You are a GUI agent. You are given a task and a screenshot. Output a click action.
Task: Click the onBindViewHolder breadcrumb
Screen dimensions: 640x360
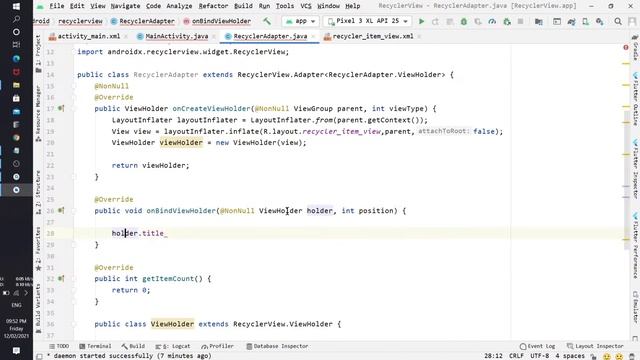218,21
